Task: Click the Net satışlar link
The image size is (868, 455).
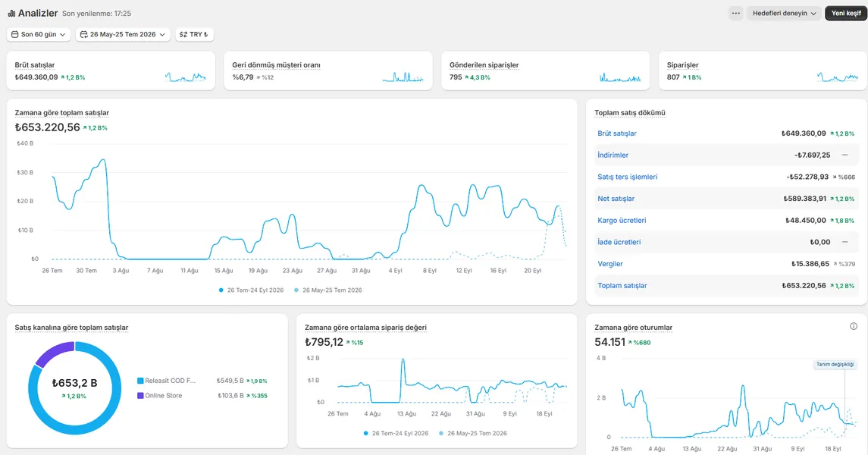Action: (x=616, y=198)
